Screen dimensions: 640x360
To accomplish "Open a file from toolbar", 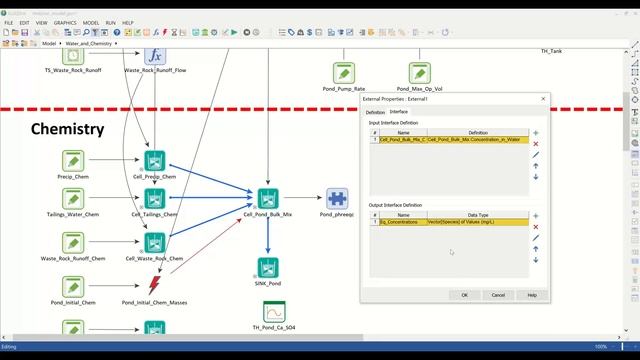I will click(x=15, y=32).
